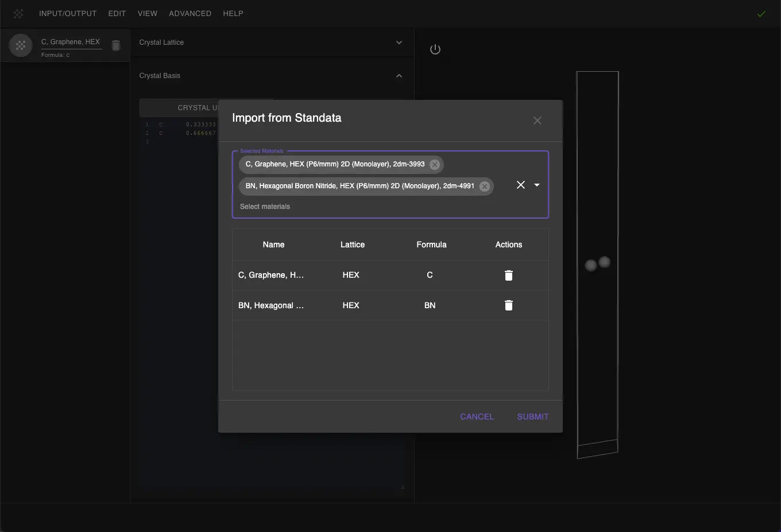Clear all selected materials
Viewport: 781px width, 532px height.
click(x=520, y=185)
